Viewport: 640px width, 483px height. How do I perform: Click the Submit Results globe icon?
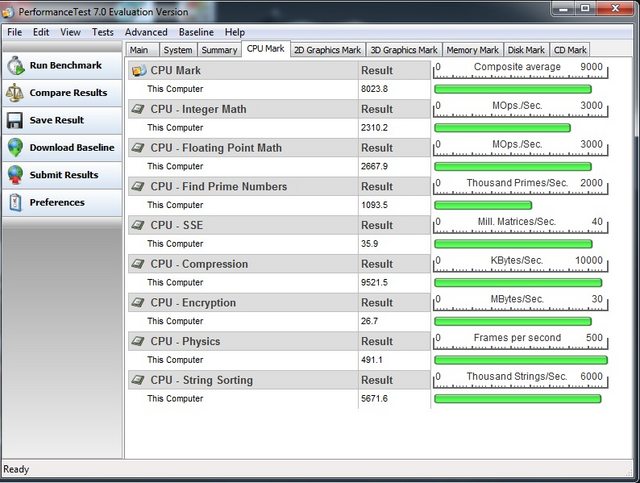[15, 175]
